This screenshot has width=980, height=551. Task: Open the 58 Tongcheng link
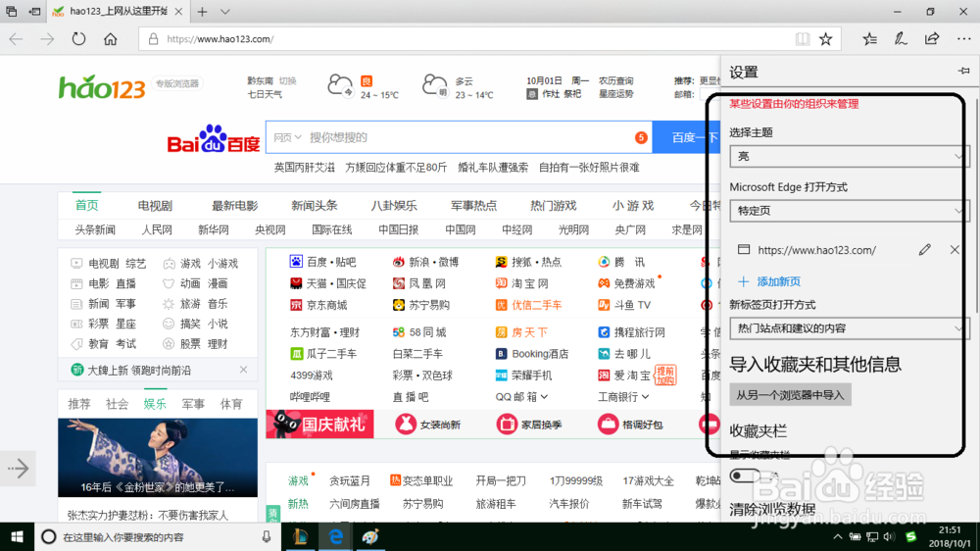pyautogui.click(x=418, y=332)
